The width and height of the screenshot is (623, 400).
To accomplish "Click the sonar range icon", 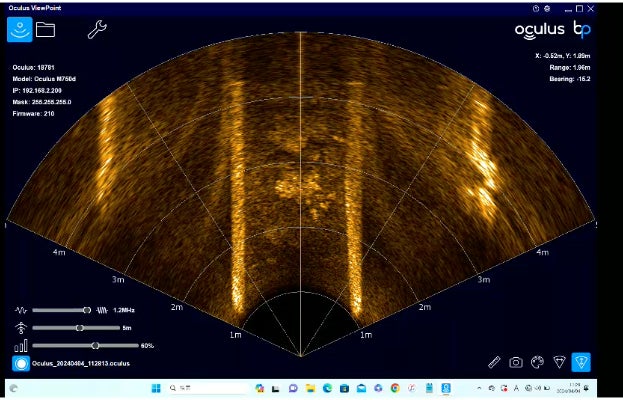I will [21, 328].
